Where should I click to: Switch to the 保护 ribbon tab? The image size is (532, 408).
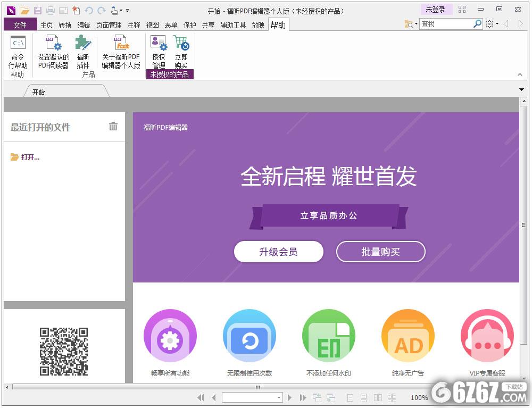[190, 25]
